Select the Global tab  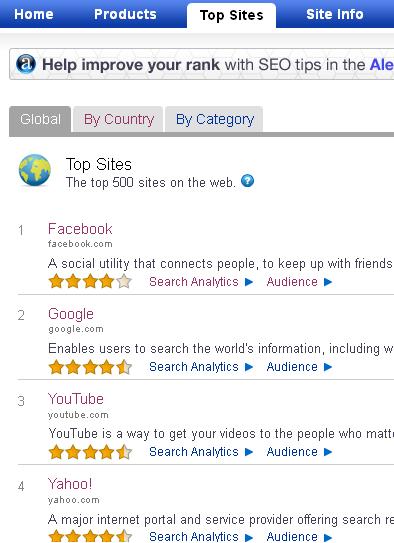point(40,119)
